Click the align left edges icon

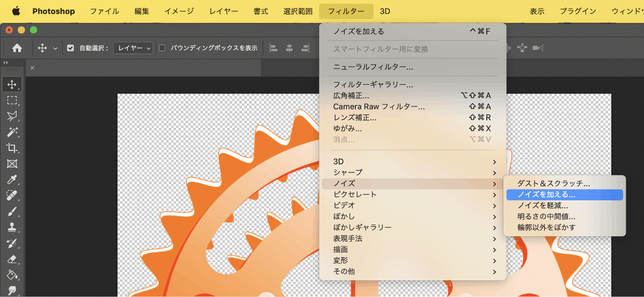pos(274,48)
